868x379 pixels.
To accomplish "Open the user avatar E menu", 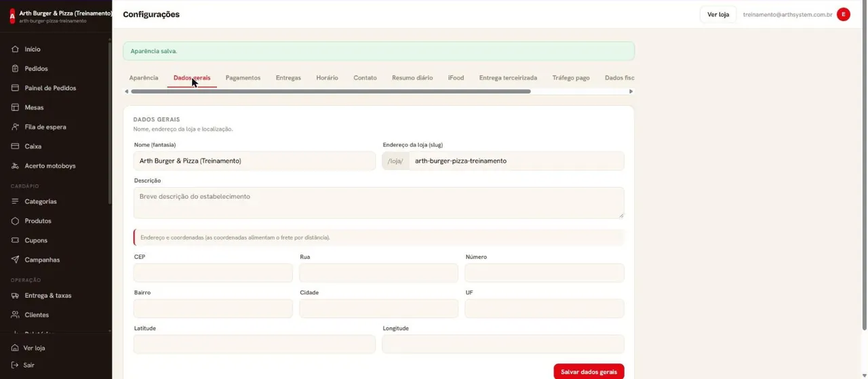I will (x=844, y=14).
